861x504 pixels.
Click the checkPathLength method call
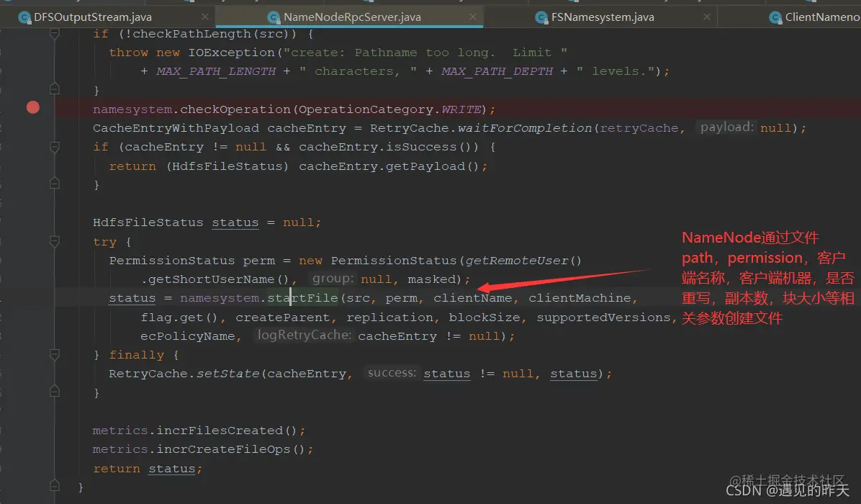click(x=192, y=34)
